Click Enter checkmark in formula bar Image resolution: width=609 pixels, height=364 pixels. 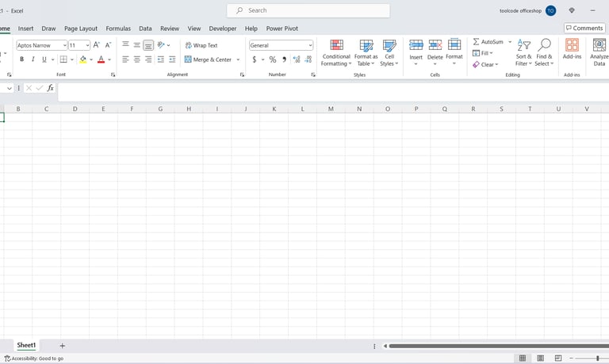(39, 88)
